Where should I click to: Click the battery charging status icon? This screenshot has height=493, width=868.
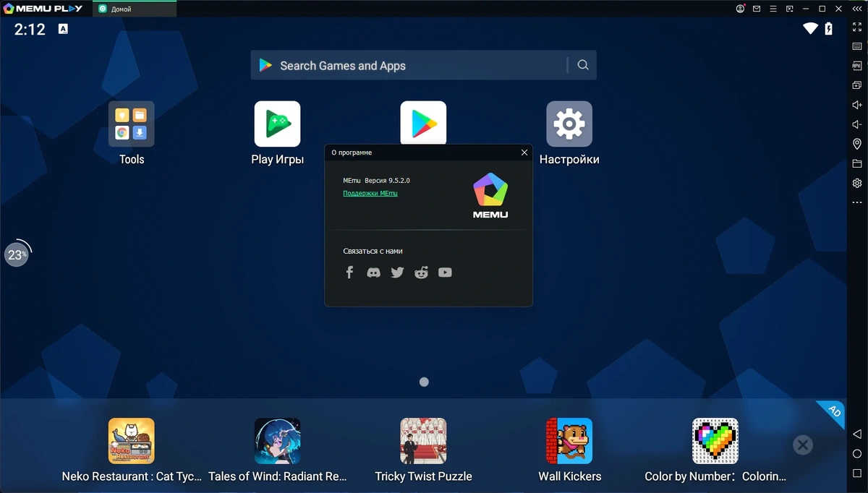(x=829, y=29)
